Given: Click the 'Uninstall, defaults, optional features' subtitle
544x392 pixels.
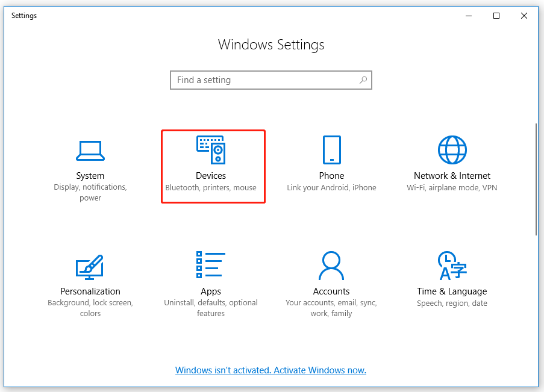Looking at the screenshot, I should [211, 308].
